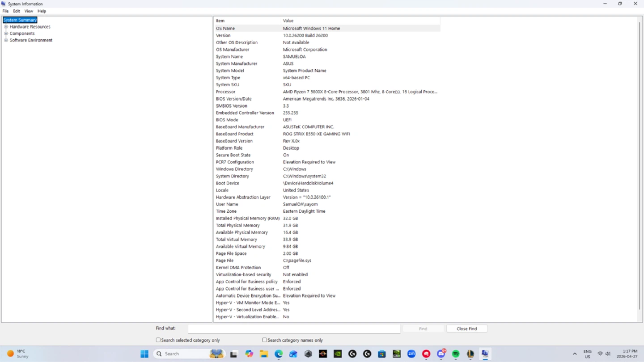Viewport: 644px width, 362px height.
Task: Click the 'C:\Windows\system32' value
Action: pos(305,176)
